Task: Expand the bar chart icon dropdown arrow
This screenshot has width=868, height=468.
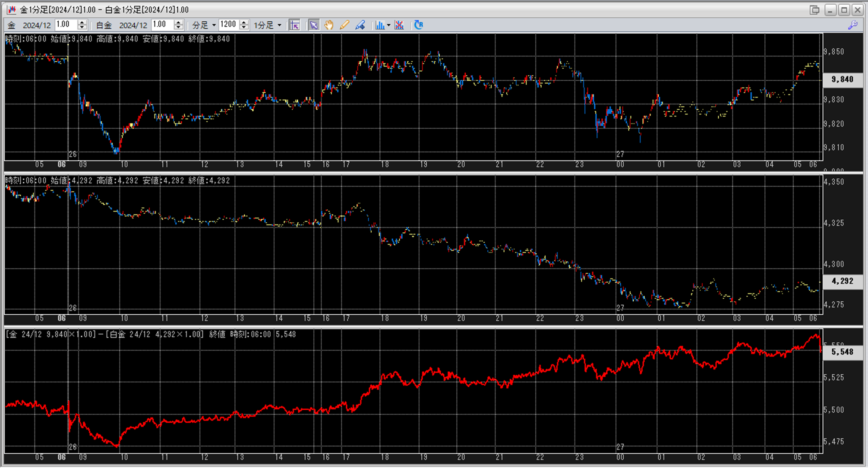Action: coord(388,25)
